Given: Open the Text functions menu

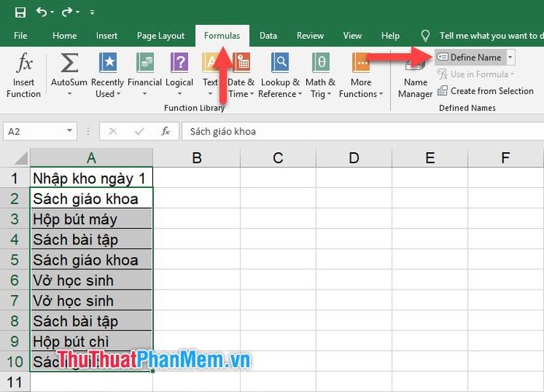Looking at the screenshot, I should pos(210,75).
